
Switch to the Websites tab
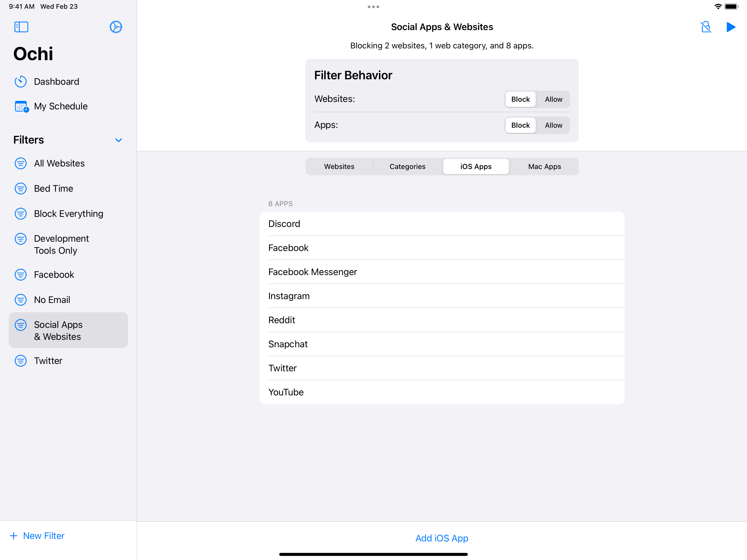point(339,167)
